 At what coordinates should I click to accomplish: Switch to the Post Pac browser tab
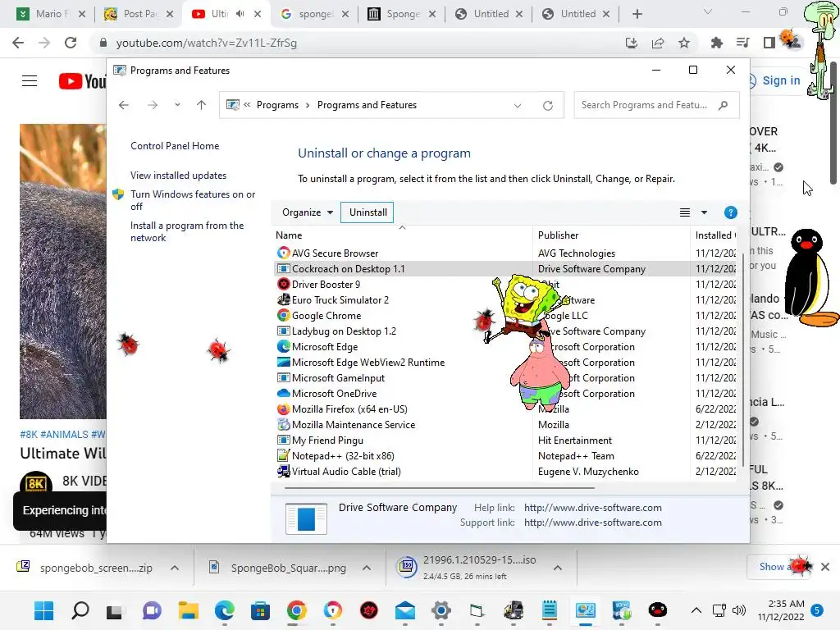(x=140, y=14)
